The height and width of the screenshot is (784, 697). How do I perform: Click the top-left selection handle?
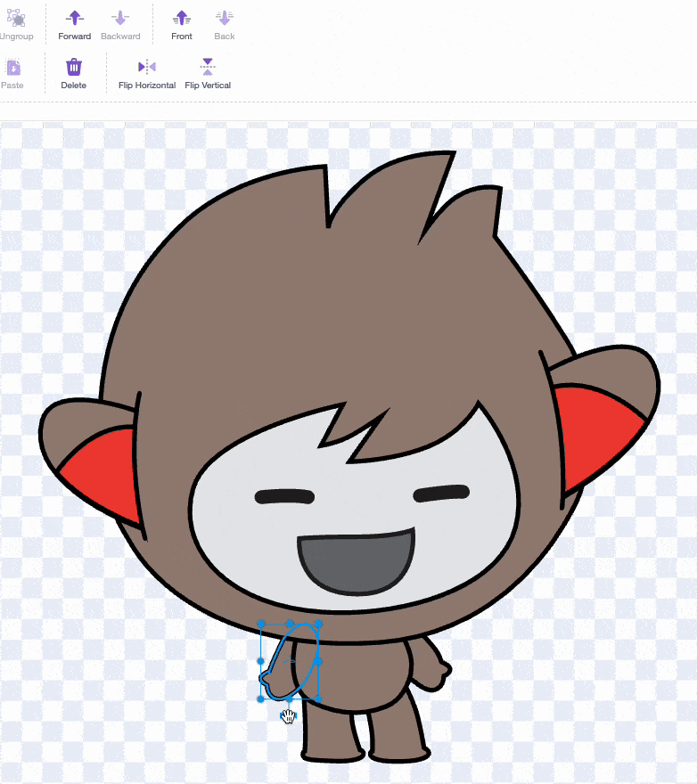pos(261,625)
